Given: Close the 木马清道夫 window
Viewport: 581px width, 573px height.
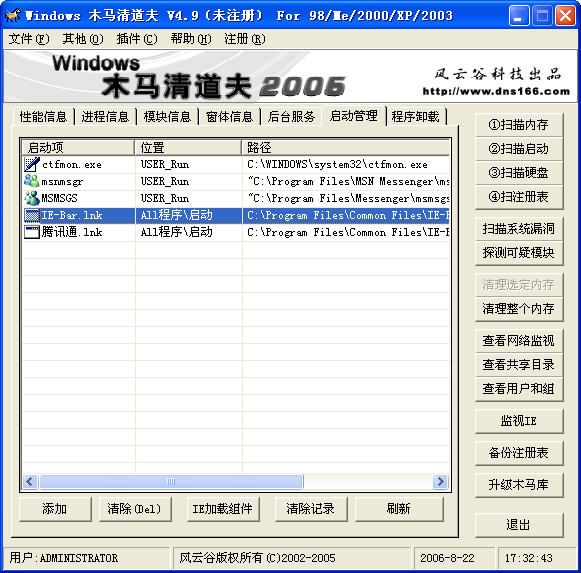Looking at the screenshot, I should 565,16.
